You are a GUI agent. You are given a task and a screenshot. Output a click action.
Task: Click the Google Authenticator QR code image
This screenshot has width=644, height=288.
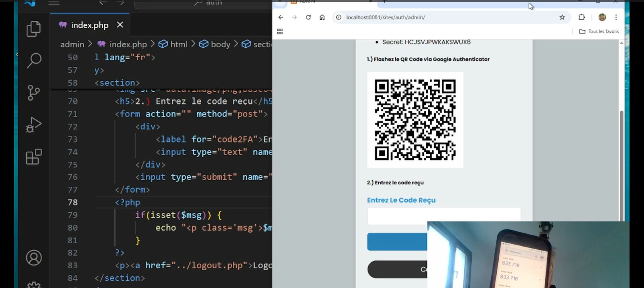pyautogui.click(x=415, y=120)
